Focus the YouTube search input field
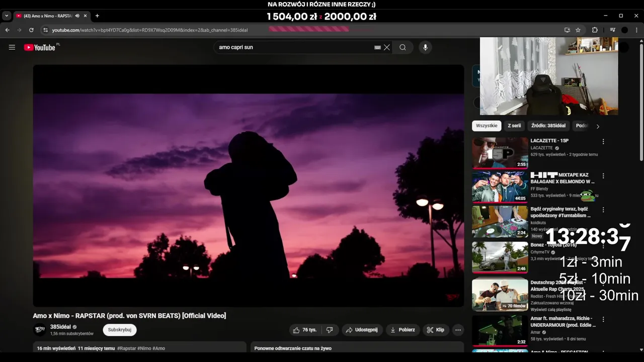The image size is (644, 362). coord(294,47)
